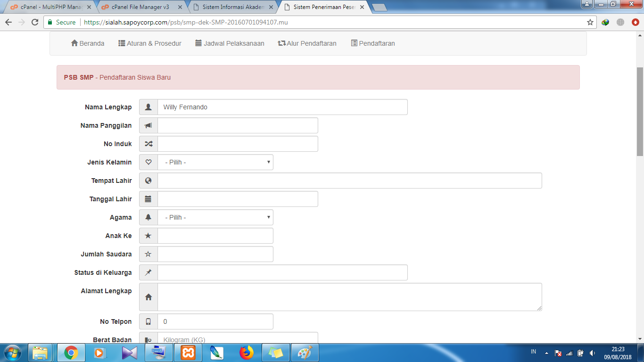The width and height of the screenshot is (644, 362).
Task: Click the calendar icon beside Tanggal Lahir
Action: coord(149,199)
